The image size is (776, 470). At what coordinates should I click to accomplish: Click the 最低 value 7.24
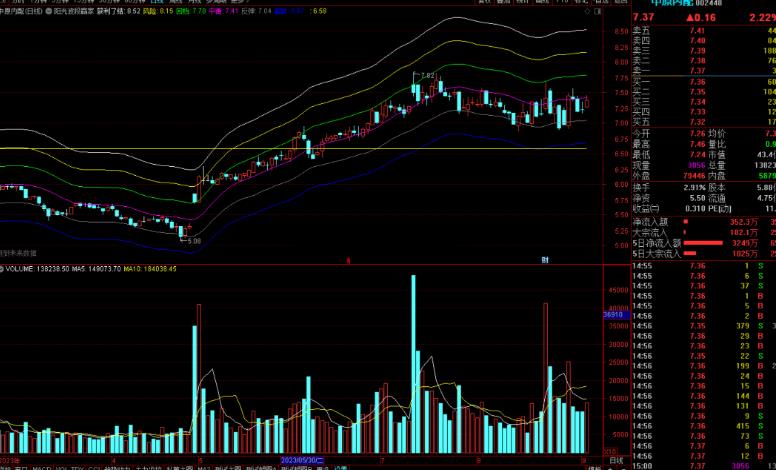click(697, 154)
